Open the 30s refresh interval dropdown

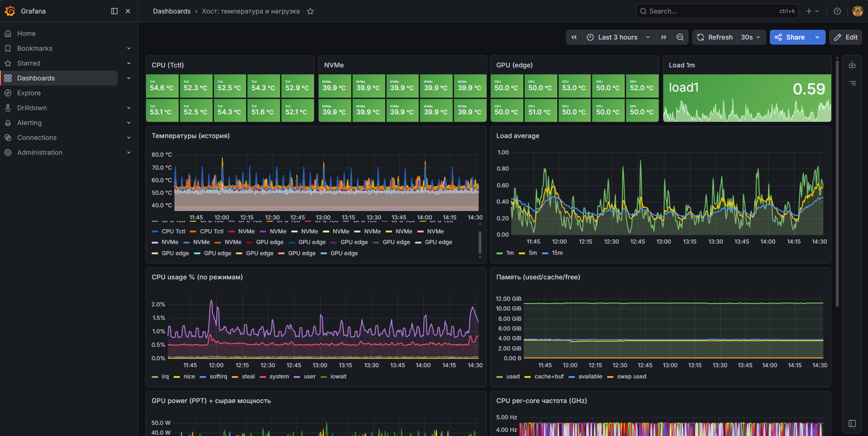click(751, 37)
